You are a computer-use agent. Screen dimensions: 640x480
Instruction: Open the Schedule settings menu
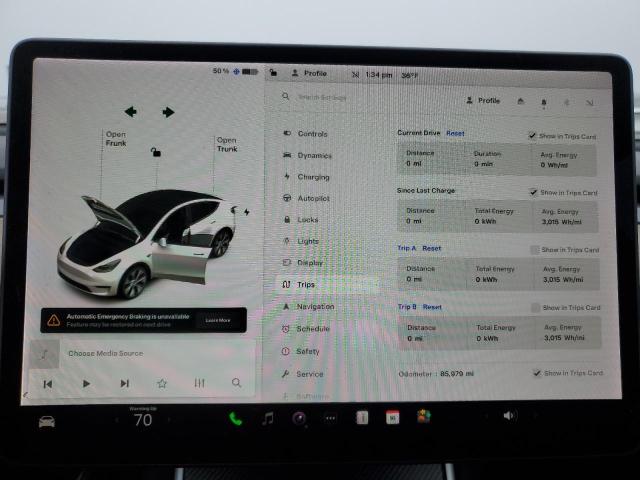306,329
